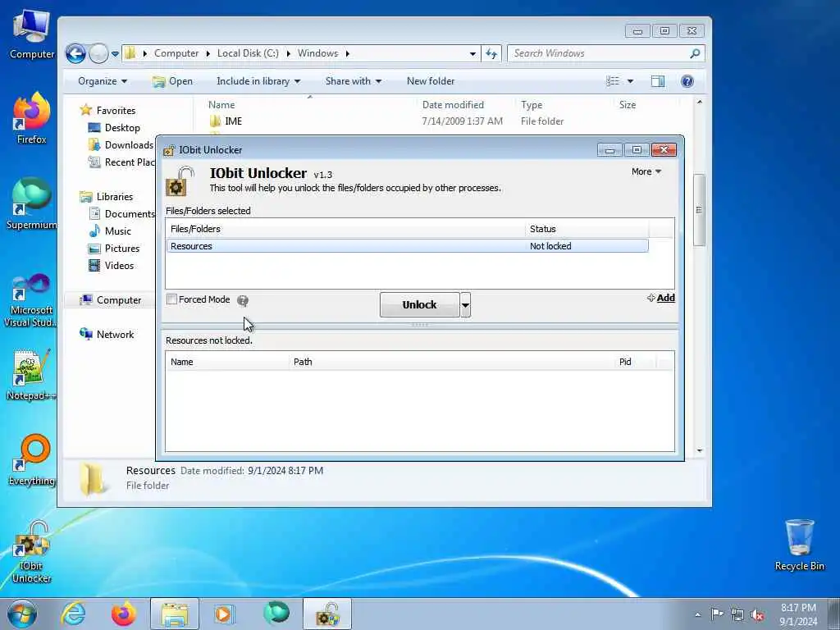Open the recent pages dropdown in Explorer
840x630 pixels.
coord(115,53)
